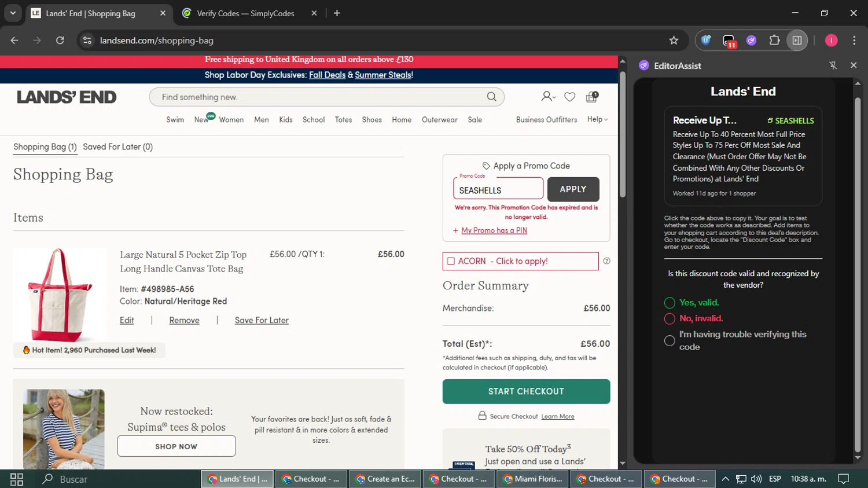868x488 pixels.
Task: Open the Saved For Later (0) tab
Action: (x=117, y=146)
